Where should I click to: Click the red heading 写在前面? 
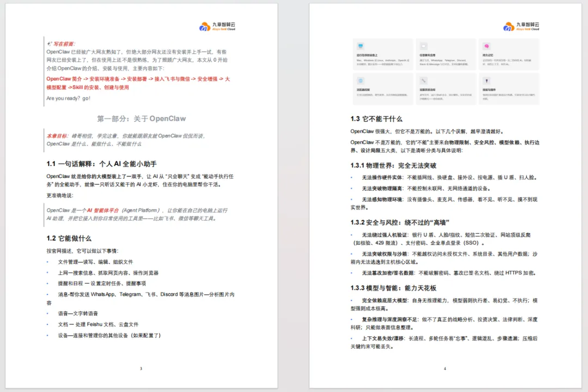pyautogui.click(x=64, y=44)
